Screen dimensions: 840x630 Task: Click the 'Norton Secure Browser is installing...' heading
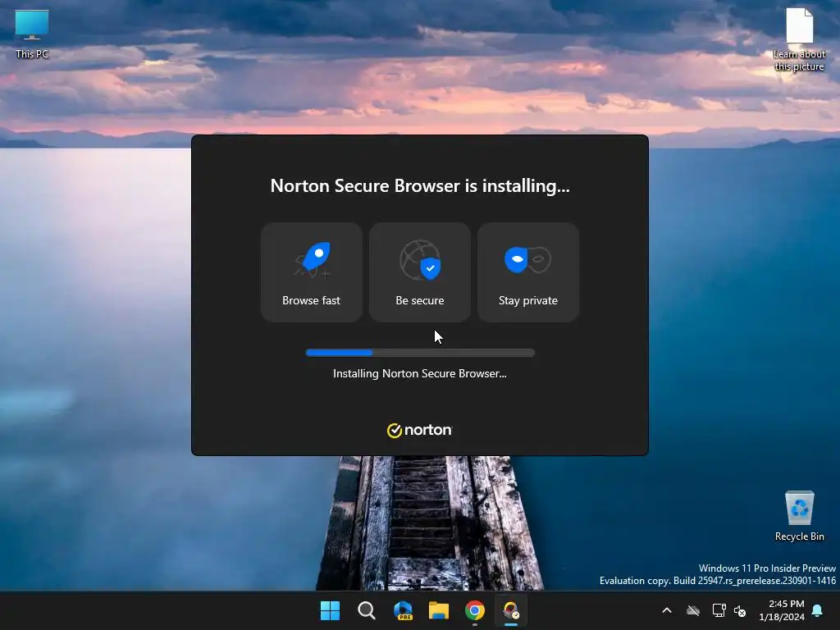tap(420, 185)
